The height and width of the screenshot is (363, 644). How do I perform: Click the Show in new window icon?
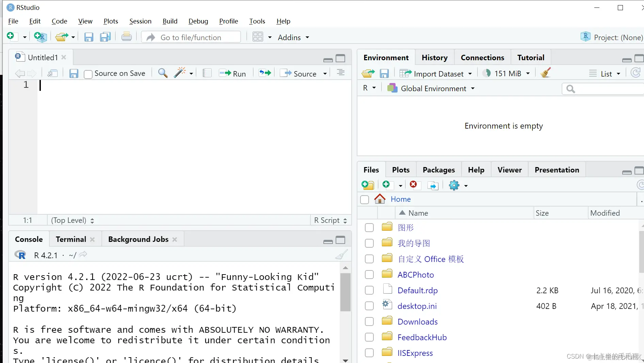(52, 73)
